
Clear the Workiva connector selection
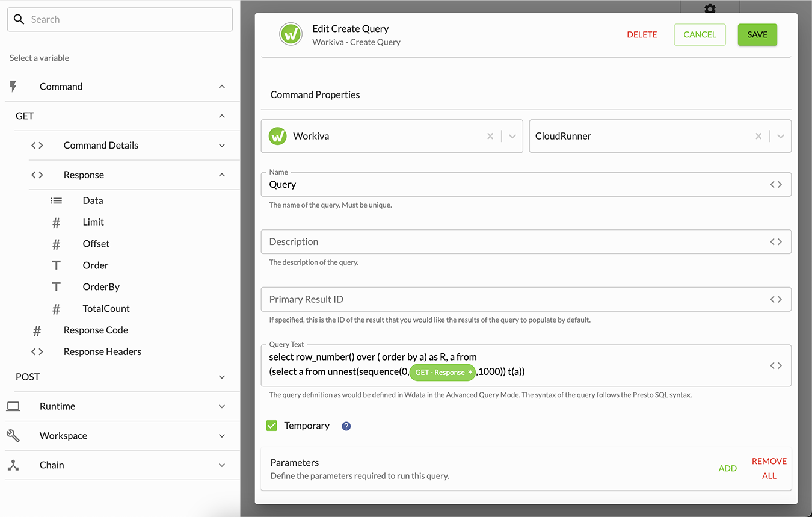(490, 137)
